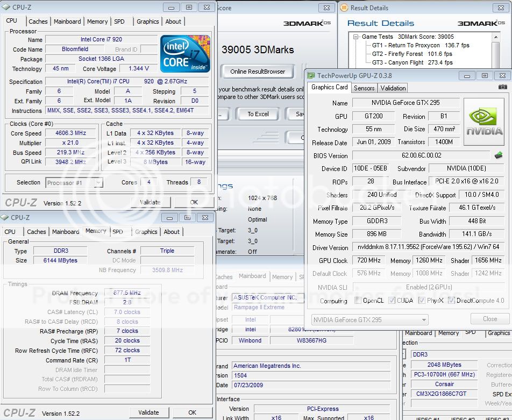512x420 pixels.
Task: Select GT2 - Firefly Forest row
Action: (x=412, y=54)
